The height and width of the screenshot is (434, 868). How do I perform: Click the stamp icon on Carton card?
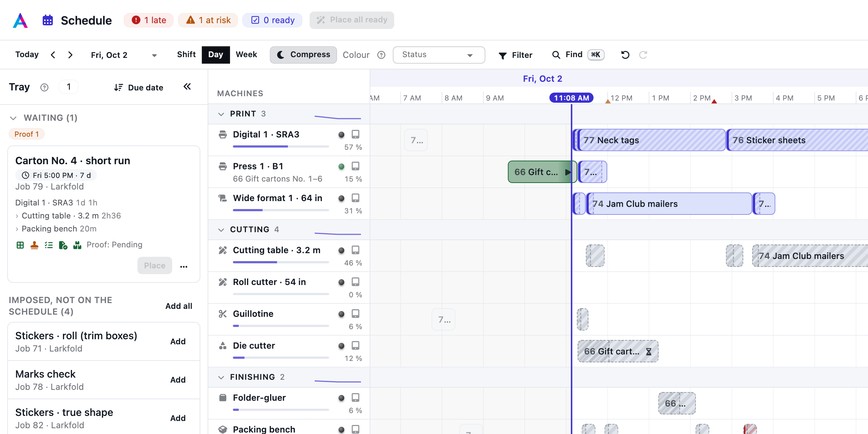click(34, 245)
